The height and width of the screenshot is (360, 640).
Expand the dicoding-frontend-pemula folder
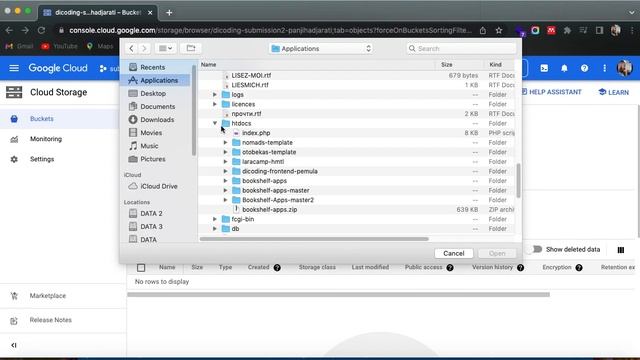click(x=225, y=171)
